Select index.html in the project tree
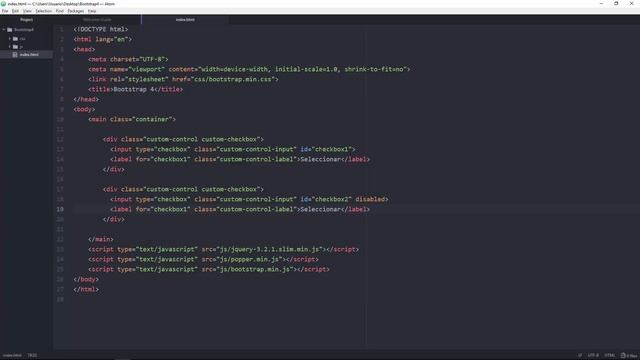Screen dimensions: 640x360 click(26, 54)
